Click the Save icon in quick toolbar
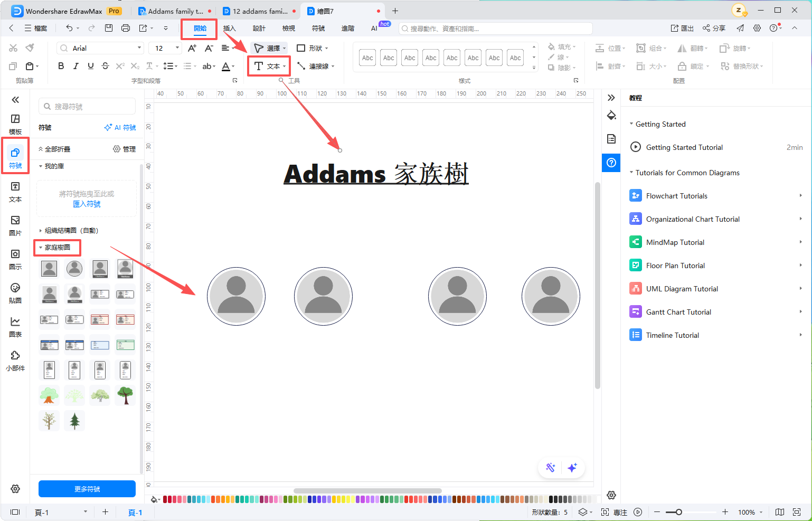 point(109,28)
